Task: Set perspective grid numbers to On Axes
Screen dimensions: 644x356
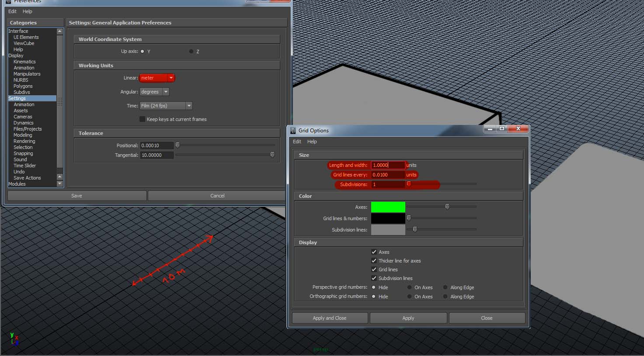Action: pos(409,287)
